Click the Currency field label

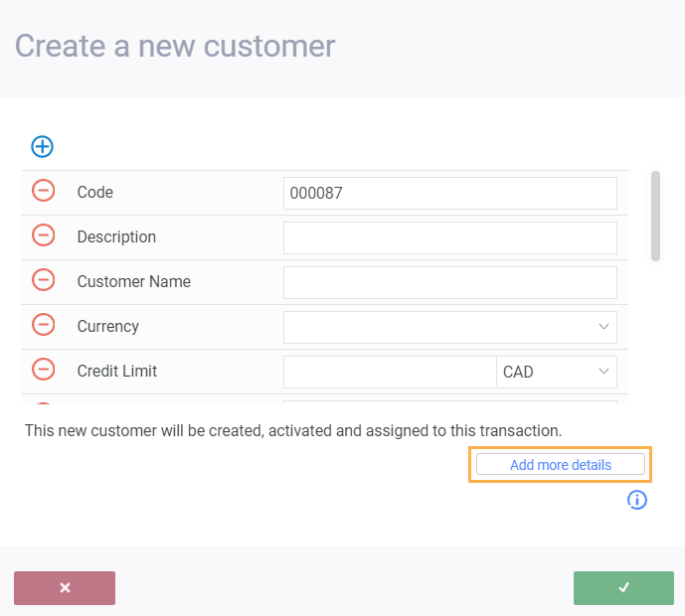click(x=108, y=326)
